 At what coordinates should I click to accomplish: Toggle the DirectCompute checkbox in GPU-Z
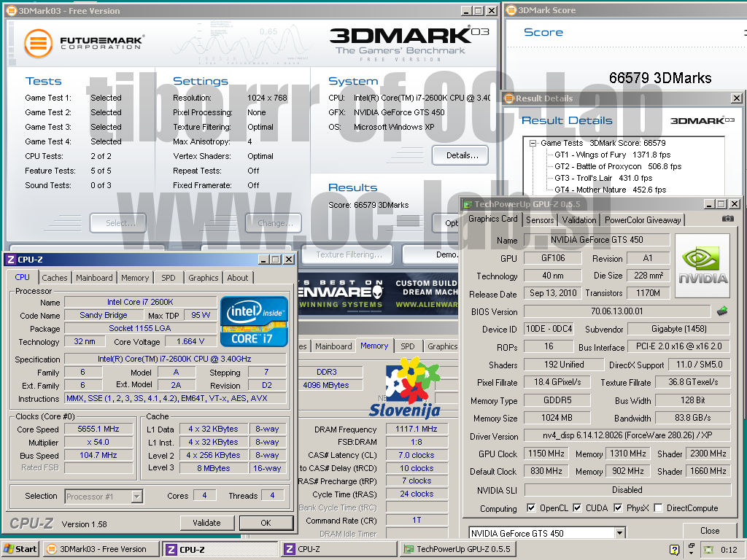(659, 507)
